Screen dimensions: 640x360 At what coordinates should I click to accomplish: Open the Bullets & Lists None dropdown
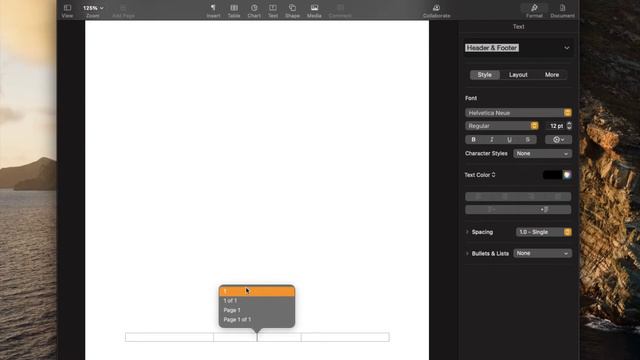click(542, 253)
